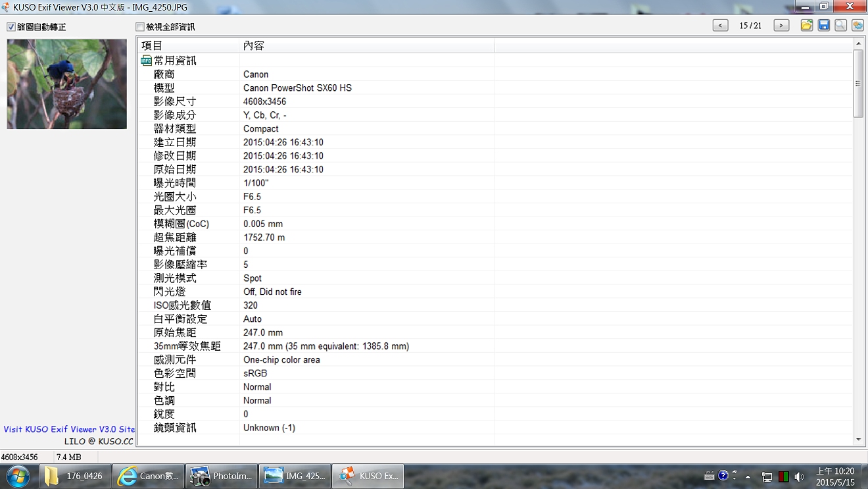
Task: Click the Spot metering mode value
Action: click(253, 278)
